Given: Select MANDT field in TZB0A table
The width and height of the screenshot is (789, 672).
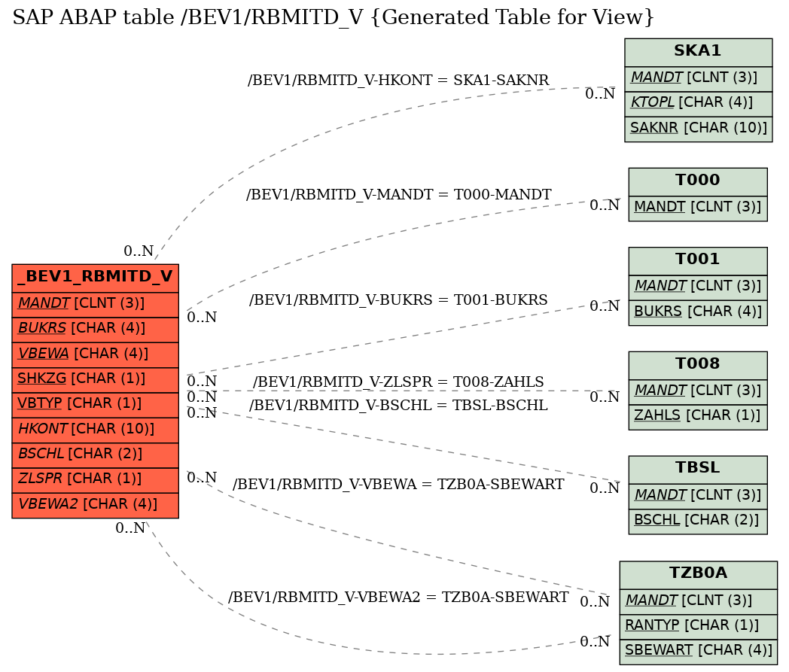Looking at the screenshot, I should [x=699, y=601].
